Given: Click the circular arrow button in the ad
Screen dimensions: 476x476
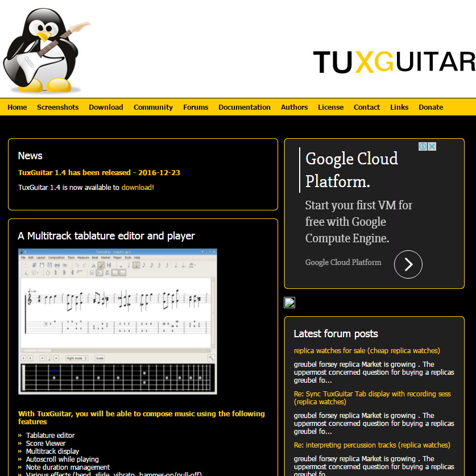Looking at the screenshot, I should click(x=408, y=264).
